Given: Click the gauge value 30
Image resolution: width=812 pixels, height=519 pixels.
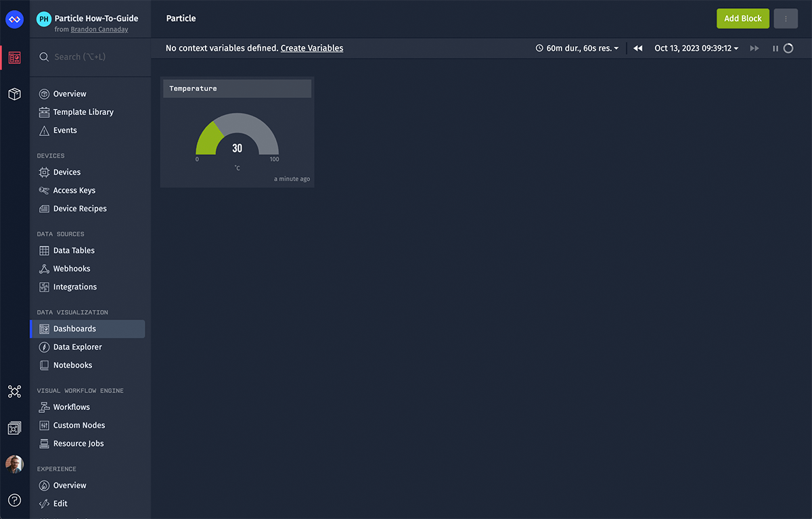Looking at the screenshot, I should 237,148.
